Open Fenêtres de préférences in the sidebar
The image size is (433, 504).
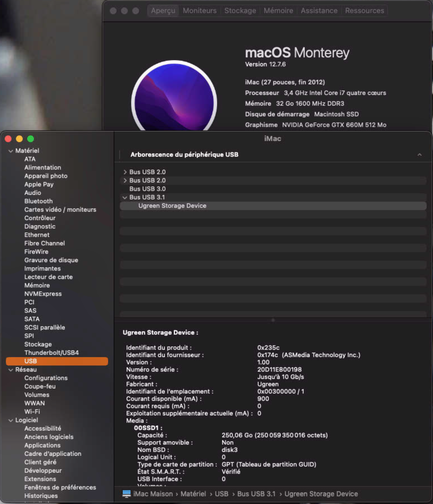pos(60,487)
